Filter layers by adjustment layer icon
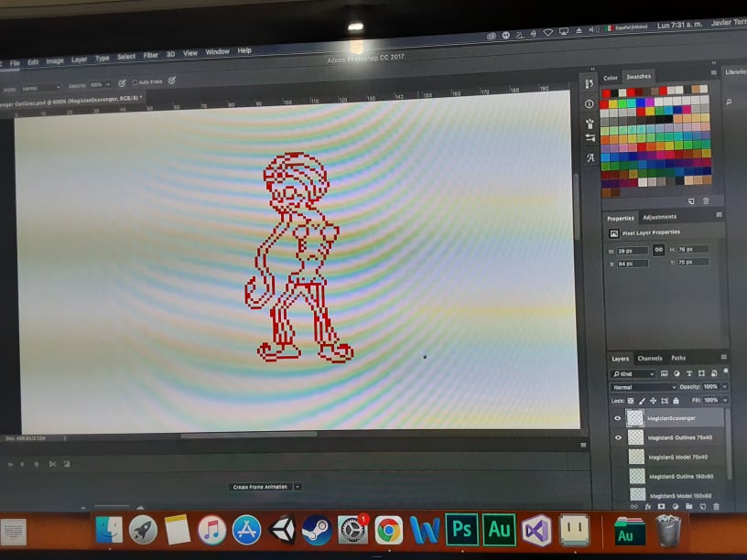 pos(677,373)
